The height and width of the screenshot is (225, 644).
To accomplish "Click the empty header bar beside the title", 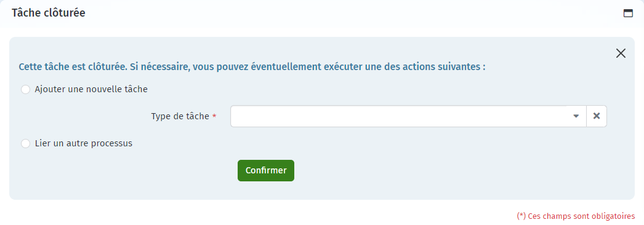I will click(353, 13).
